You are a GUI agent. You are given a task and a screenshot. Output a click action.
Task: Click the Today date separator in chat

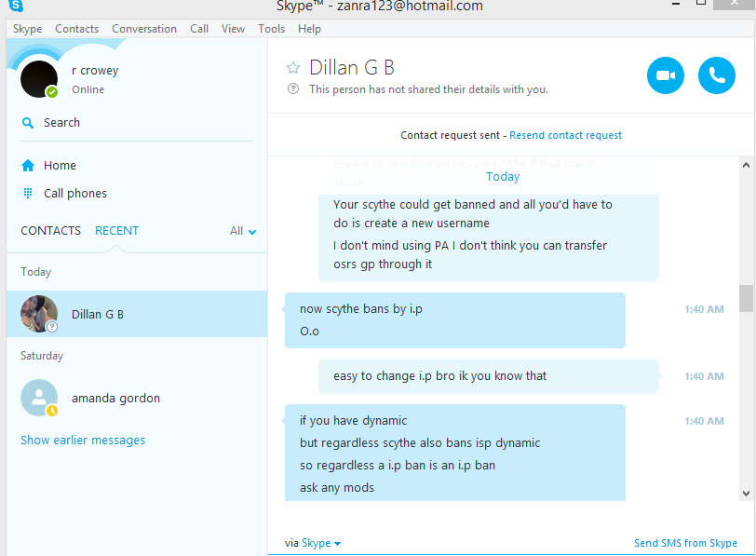click(x=503, y=177)
